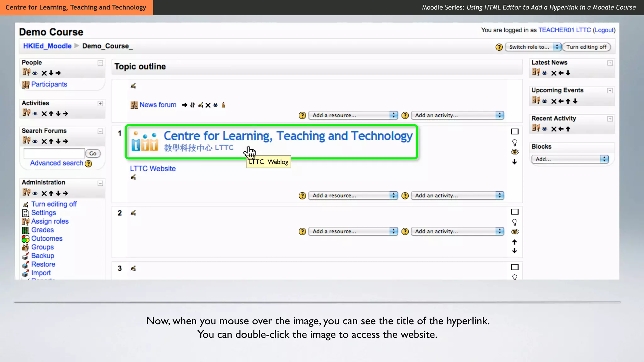Delete the Recent Activity block with X icon
Viewport: 644px width, 362px height.
pyautogui.click(x=554, y=129)
